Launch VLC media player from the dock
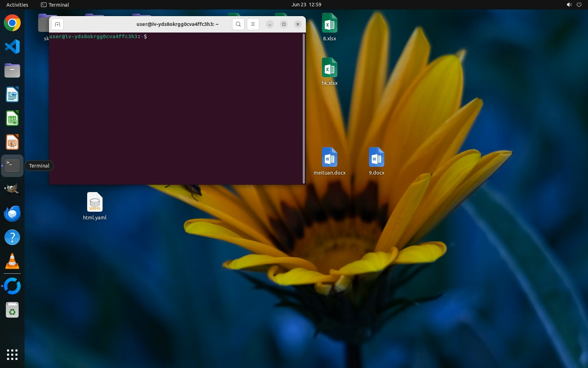The height and width of the screenshot is (368, 588). pyautogui.click(x=12, y=261)
